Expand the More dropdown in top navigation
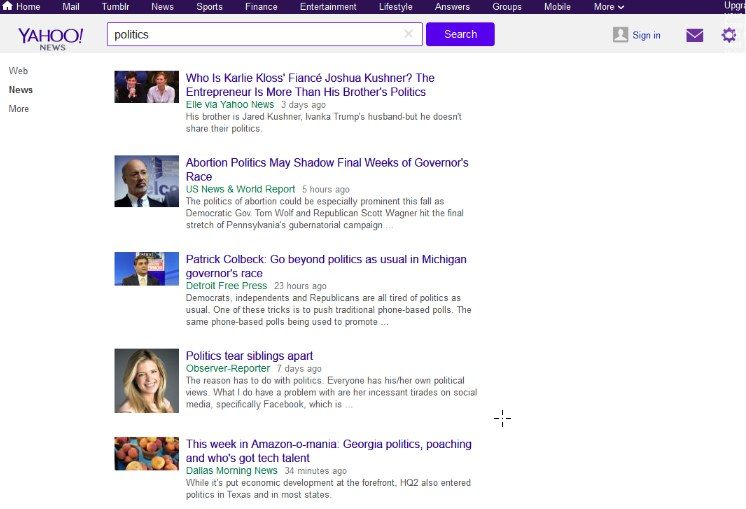The image size is (746, 509). pos(608,7)
